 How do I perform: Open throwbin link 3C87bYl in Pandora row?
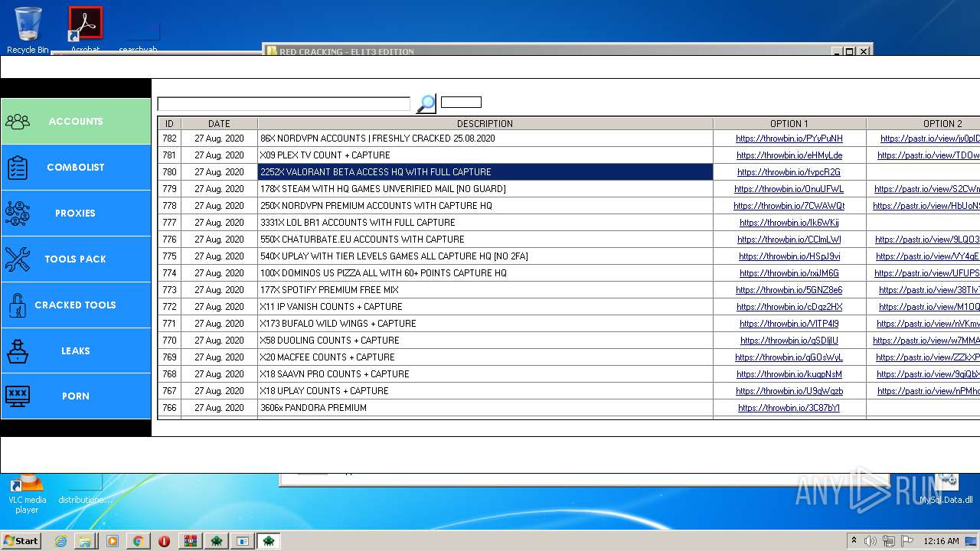[789, 408]
